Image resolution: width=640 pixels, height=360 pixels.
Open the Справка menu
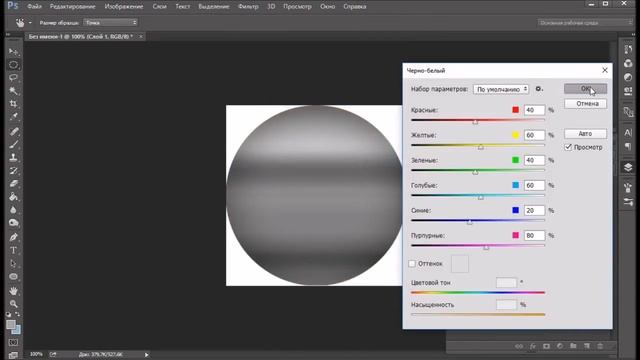(355, 7)
